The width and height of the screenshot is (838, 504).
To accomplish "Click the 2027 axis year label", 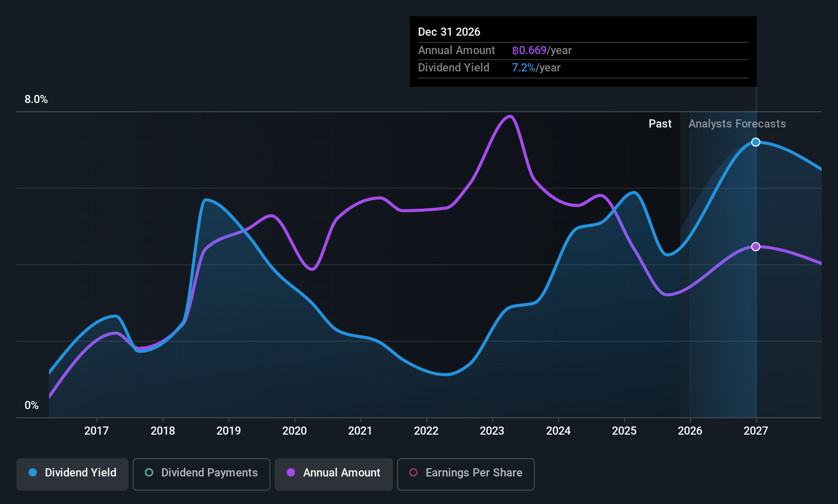I will (x=755, y=431).
